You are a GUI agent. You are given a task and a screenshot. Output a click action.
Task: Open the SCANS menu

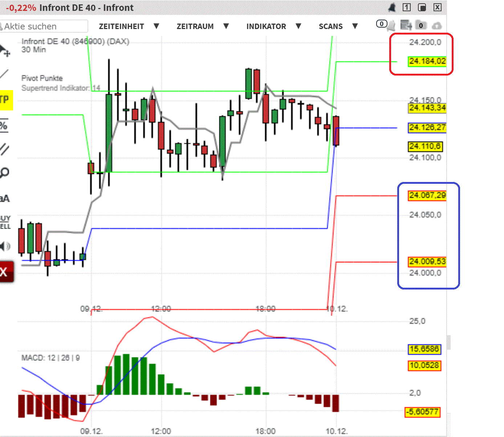coord(338,27)
